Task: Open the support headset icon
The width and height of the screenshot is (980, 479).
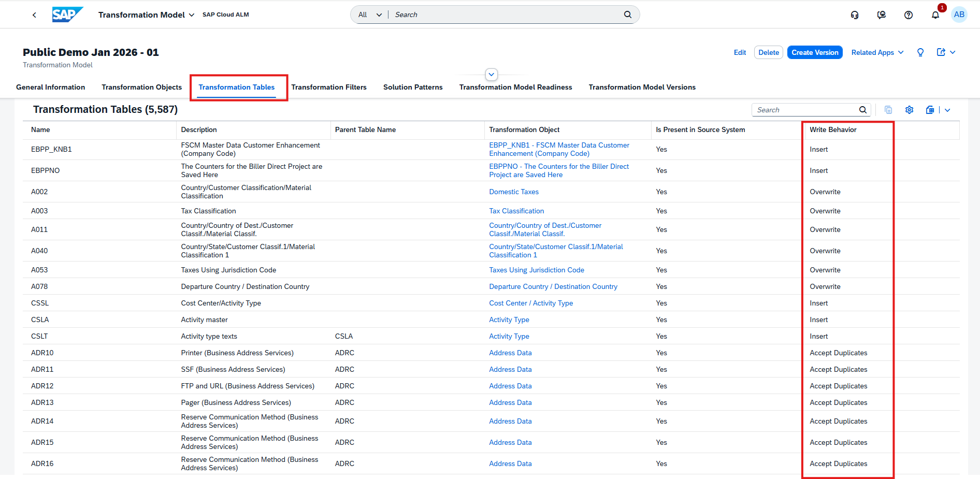Action: click(855, 15)
